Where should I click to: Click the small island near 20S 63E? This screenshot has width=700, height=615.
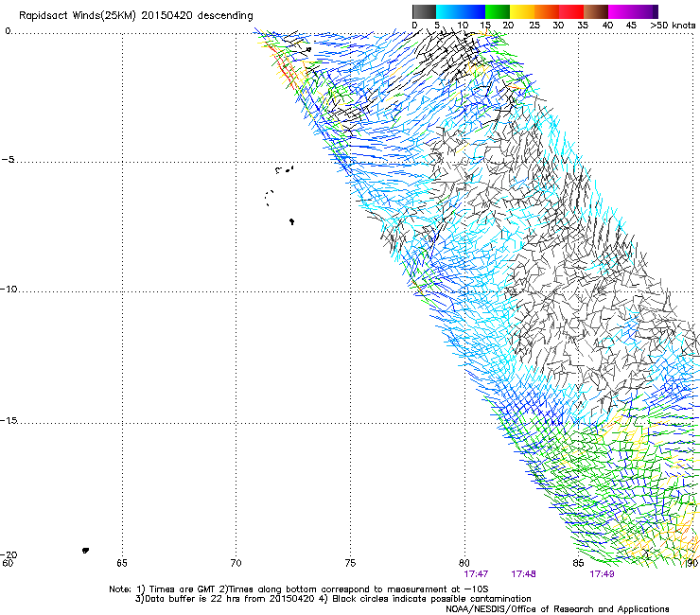click(85, 551)
